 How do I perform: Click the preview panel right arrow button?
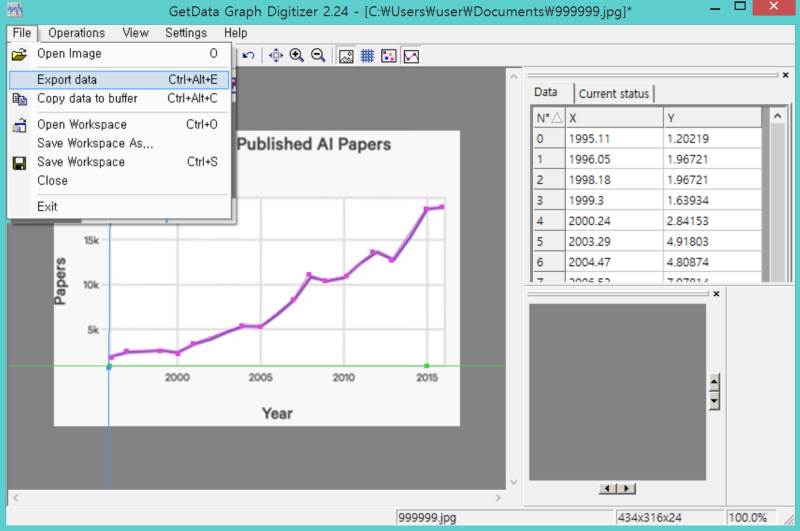coord(627,489)
